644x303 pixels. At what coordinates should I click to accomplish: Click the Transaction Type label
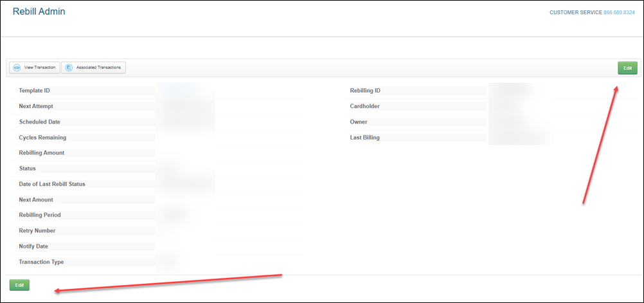click(41, 262)
